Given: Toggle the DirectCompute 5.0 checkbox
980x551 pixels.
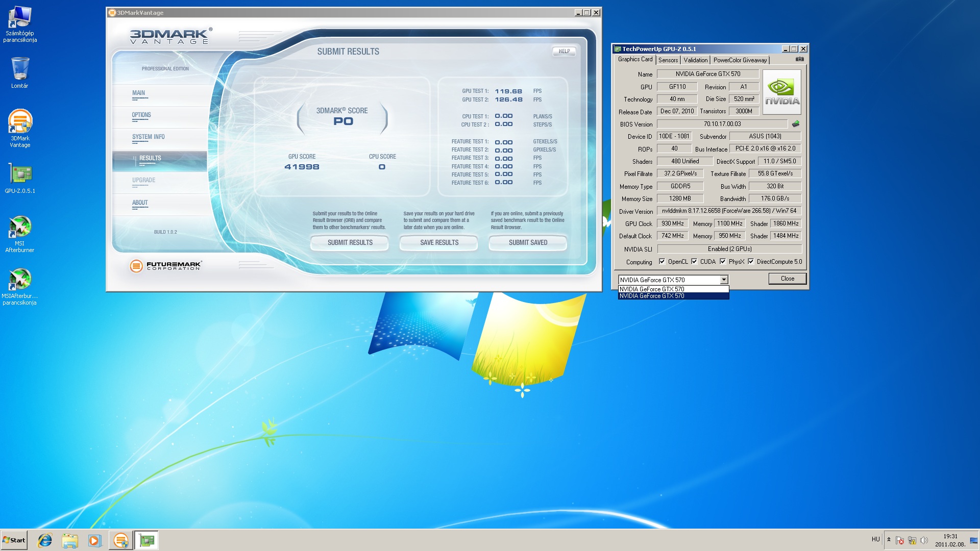Looking at the screenshot, I should coord(751,262).
